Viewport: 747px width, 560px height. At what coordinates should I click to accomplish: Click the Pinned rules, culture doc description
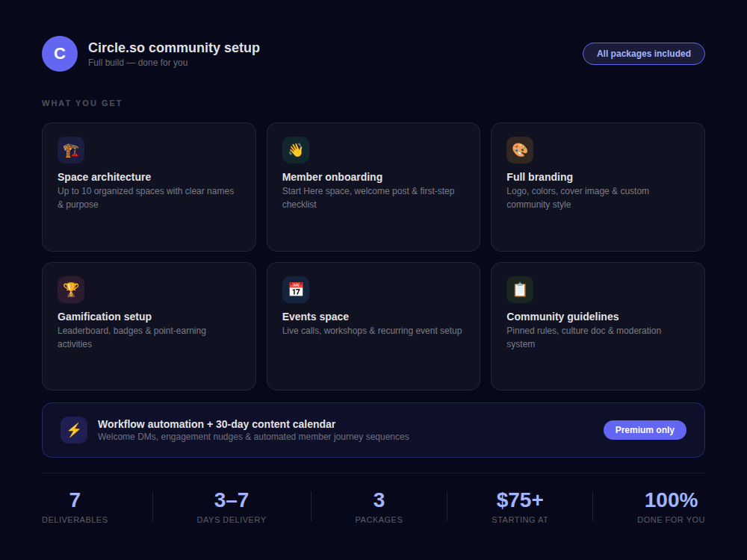pos(584,337)
